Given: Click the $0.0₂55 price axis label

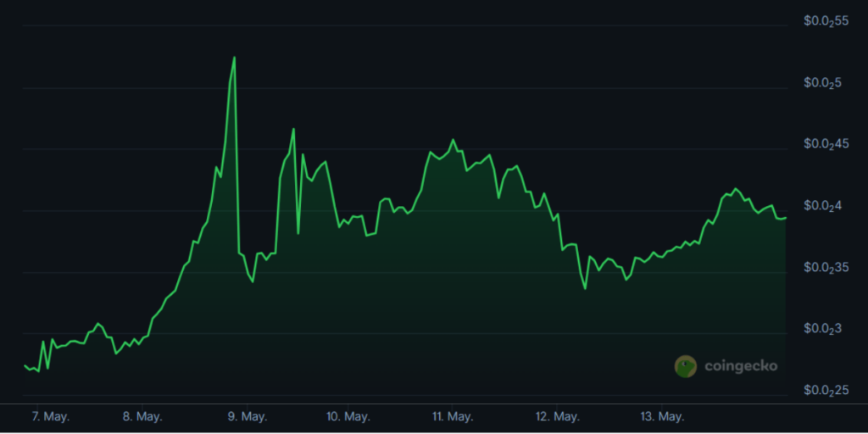Looking at the screenshot, I should (826, 22).
